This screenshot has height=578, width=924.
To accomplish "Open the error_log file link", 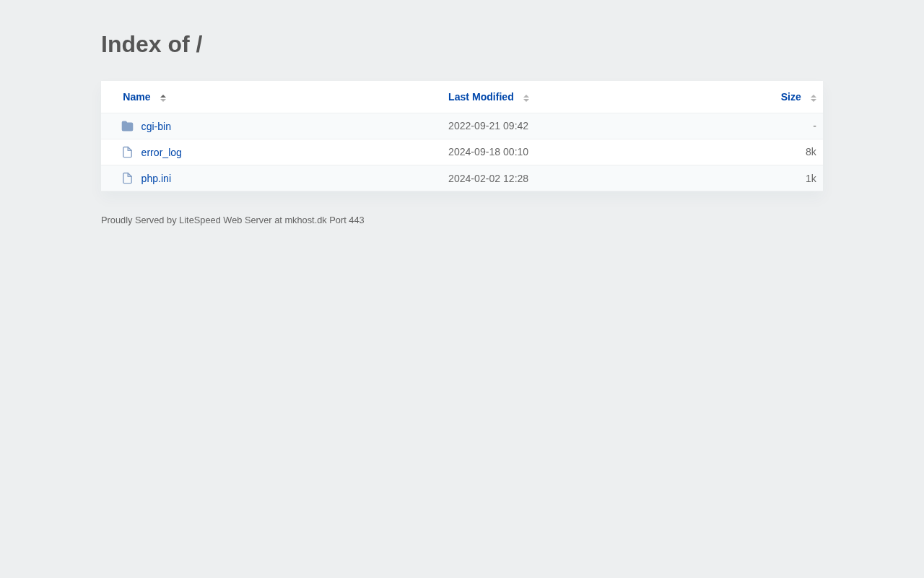I will [162, 152].
